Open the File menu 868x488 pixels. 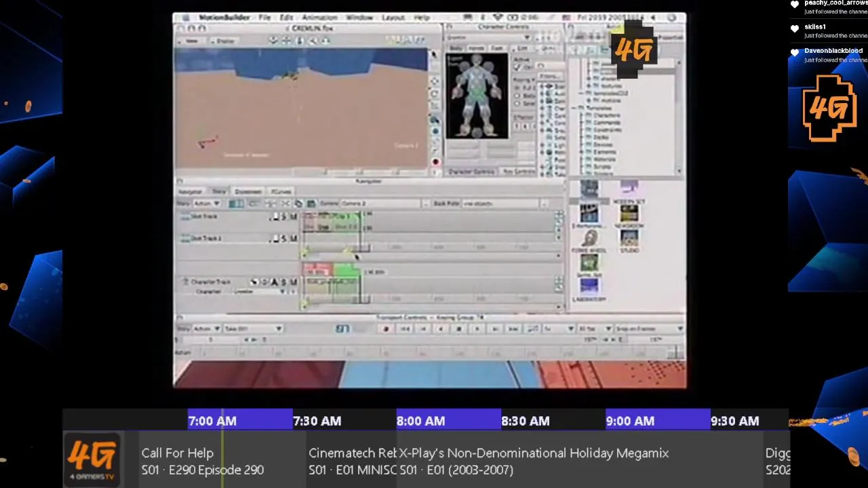point(264,17)
